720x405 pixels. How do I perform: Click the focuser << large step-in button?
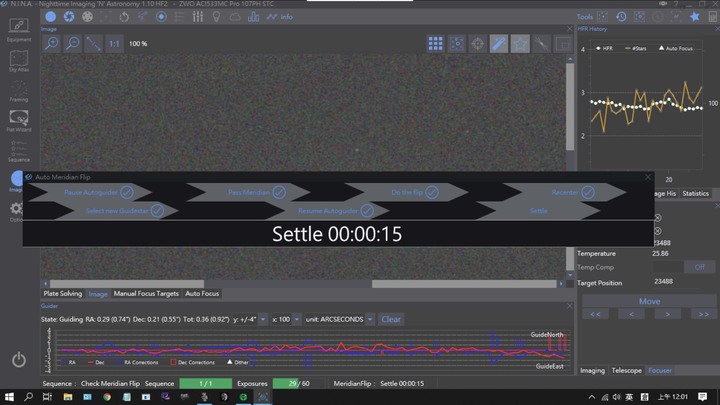(x=595, y=314)
